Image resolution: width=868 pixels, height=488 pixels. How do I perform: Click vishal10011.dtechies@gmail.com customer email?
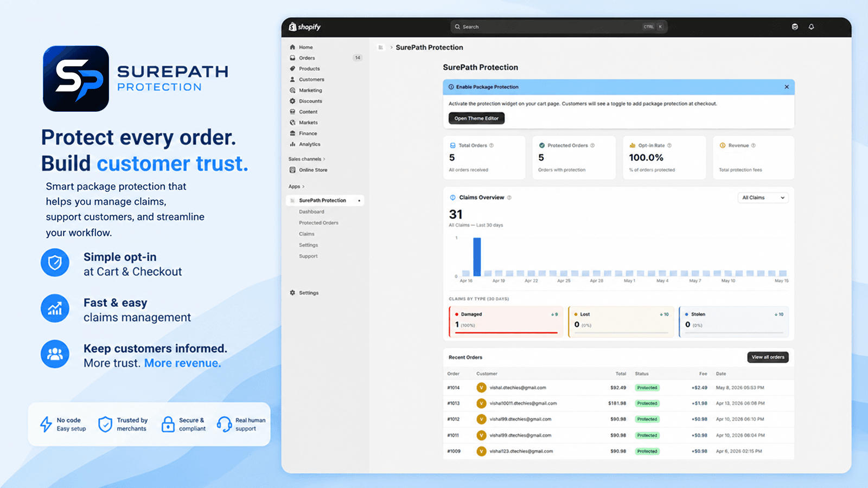[523, 403]
